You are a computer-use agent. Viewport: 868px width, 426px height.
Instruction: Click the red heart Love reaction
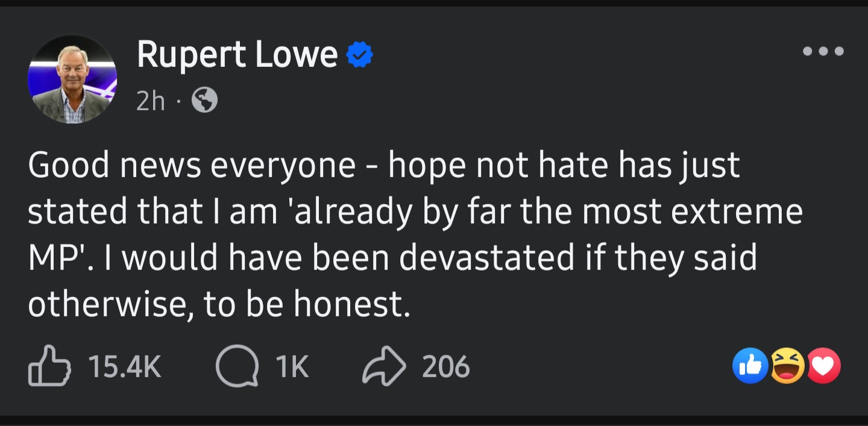pyautogui.click(x=823, y=366)
